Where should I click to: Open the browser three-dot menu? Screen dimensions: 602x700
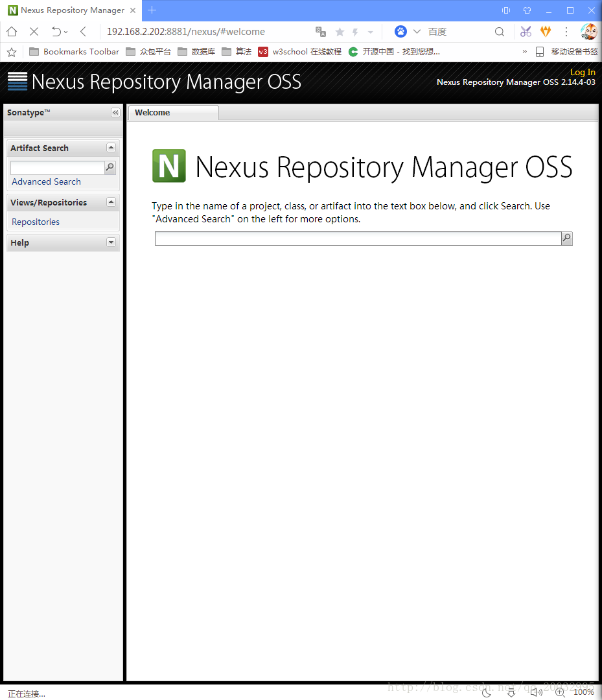(x=566, y=32)
